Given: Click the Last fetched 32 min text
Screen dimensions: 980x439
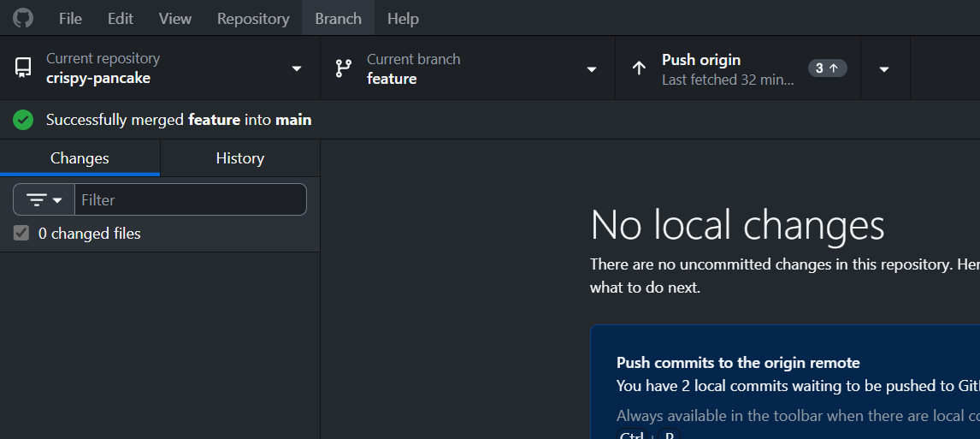Looking at the screenshot, I should (728, 80).
